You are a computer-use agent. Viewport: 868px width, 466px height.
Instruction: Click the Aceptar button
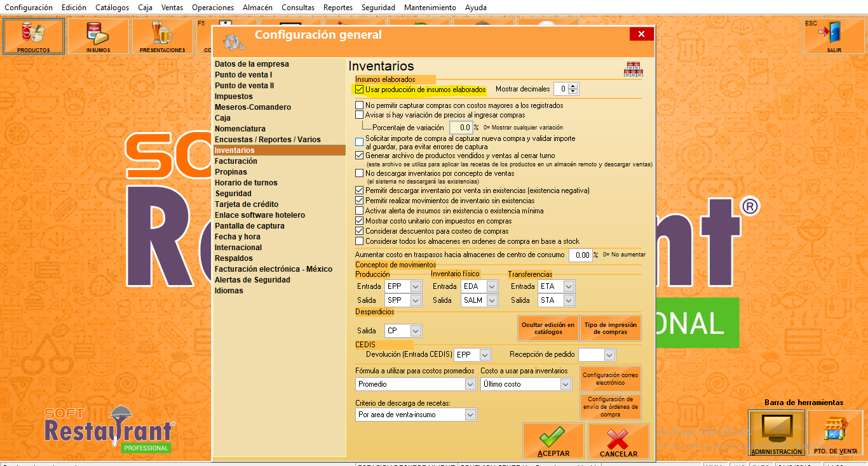(553, 441)
